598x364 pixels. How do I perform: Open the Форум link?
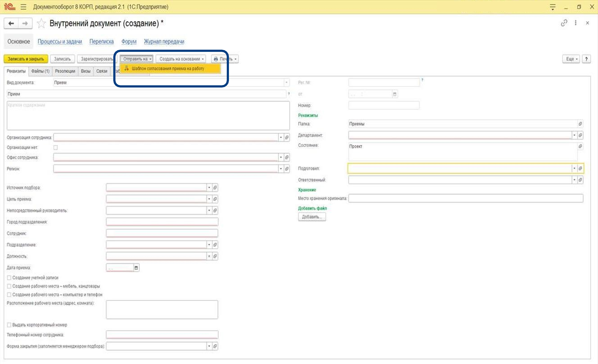click(x=129, y=41)
